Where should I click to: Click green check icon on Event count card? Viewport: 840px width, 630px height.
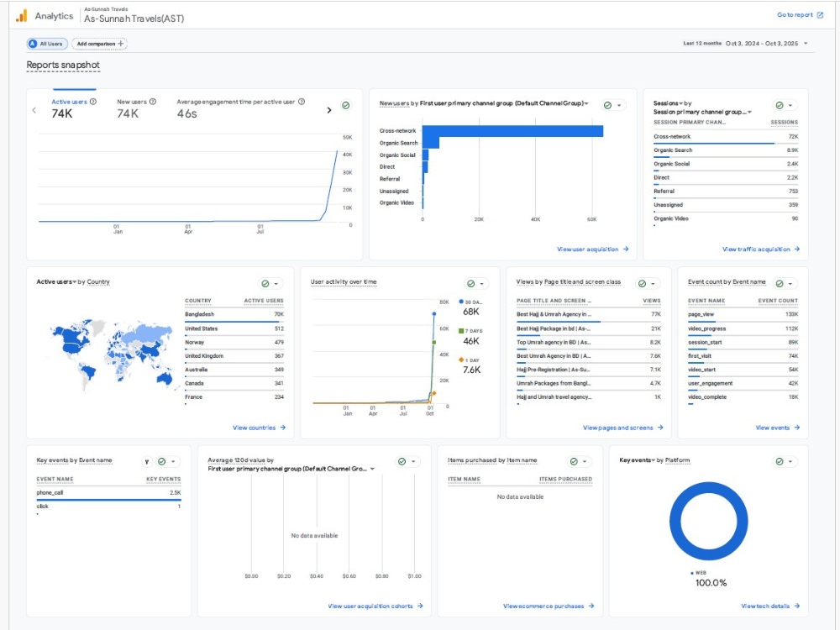coord(780,283)
